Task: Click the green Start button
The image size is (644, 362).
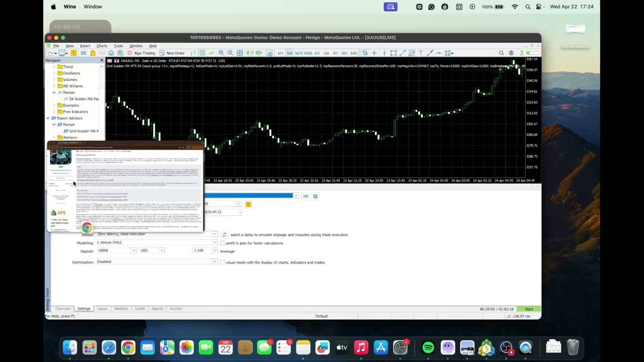Action: [x=529, y=309]
